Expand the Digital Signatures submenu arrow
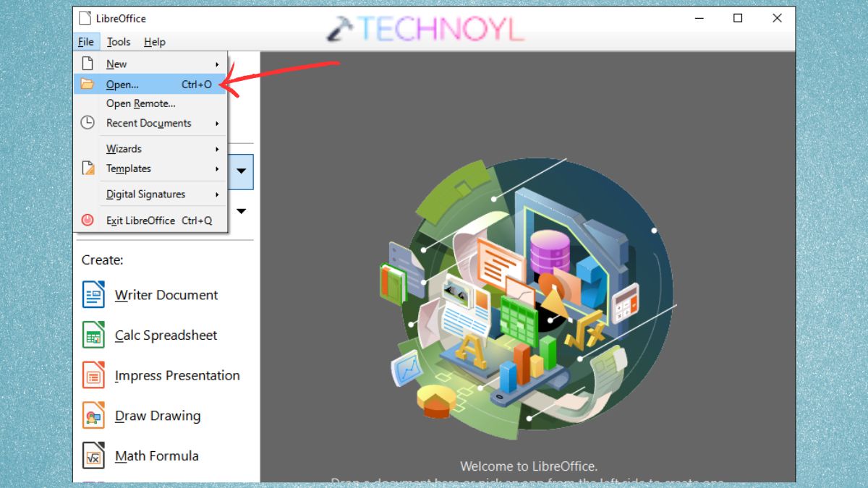The image size is (868, 488). pyautogui.click(x=217, y=194)
